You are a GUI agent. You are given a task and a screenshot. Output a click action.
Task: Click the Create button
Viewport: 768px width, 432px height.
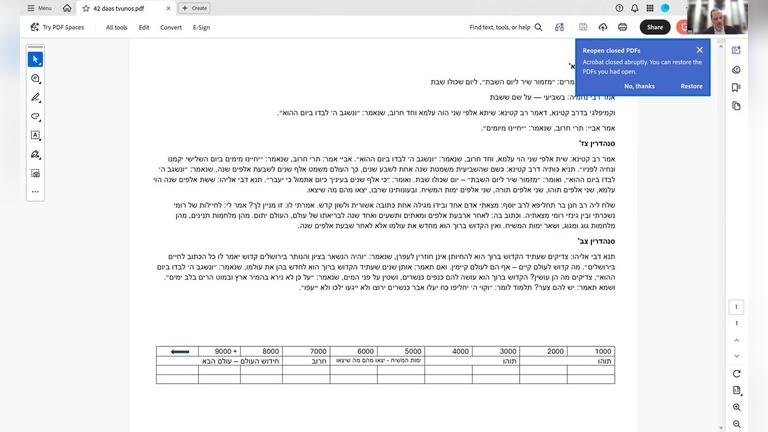pyautogui.click(x=194, y=8)
